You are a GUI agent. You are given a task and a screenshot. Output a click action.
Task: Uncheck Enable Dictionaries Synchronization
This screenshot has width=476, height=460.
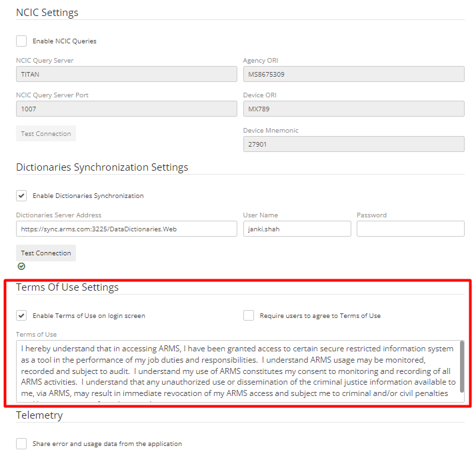21,195
